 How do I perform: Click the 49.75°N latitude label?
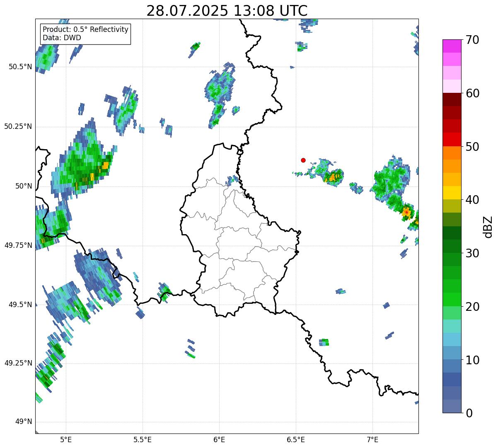[18, 245]
